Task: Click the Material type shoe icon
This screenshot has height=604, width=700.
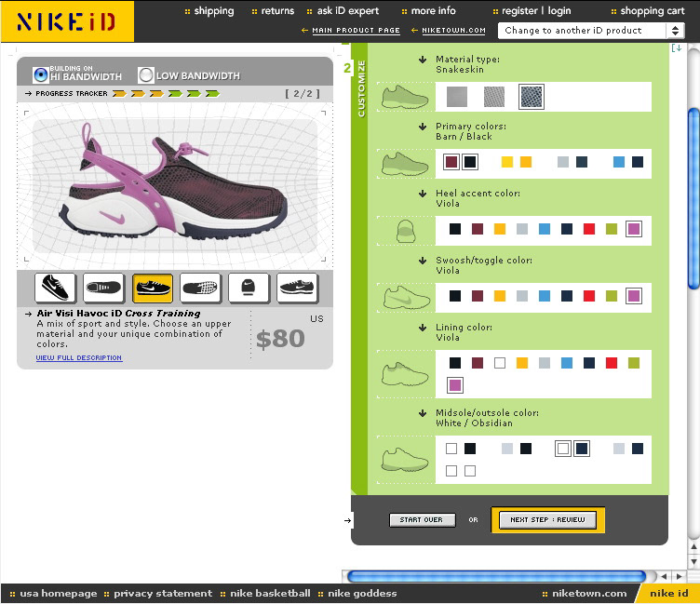Action: click(405, 97)
